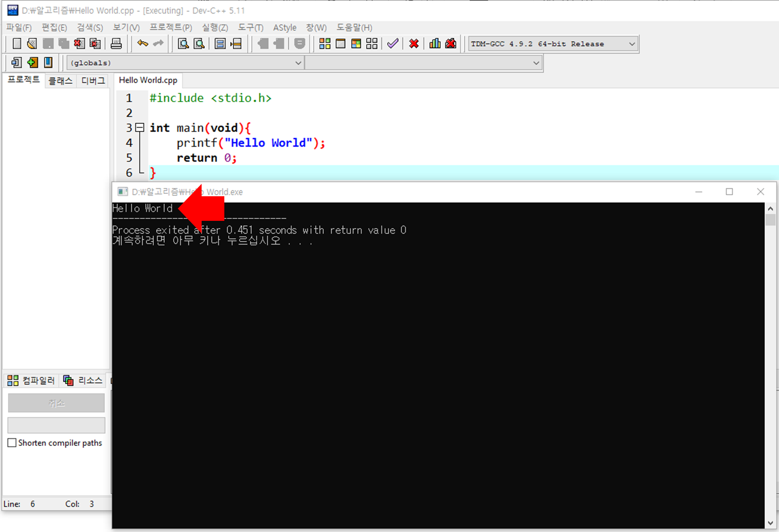Screen dimensions: 779x532
Task: Select the Hello World.cpp editor tab
Action: pyautogui.click(x=148, y=80)
